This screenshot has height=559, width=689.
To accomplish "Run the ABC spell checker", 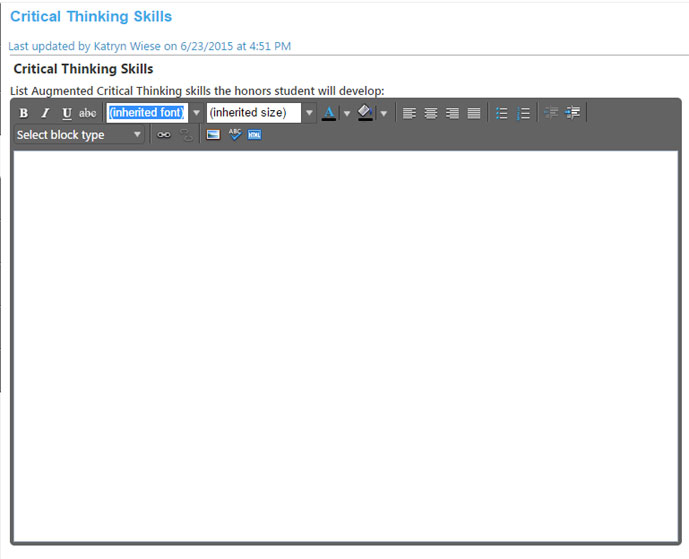I will [235, 134].
